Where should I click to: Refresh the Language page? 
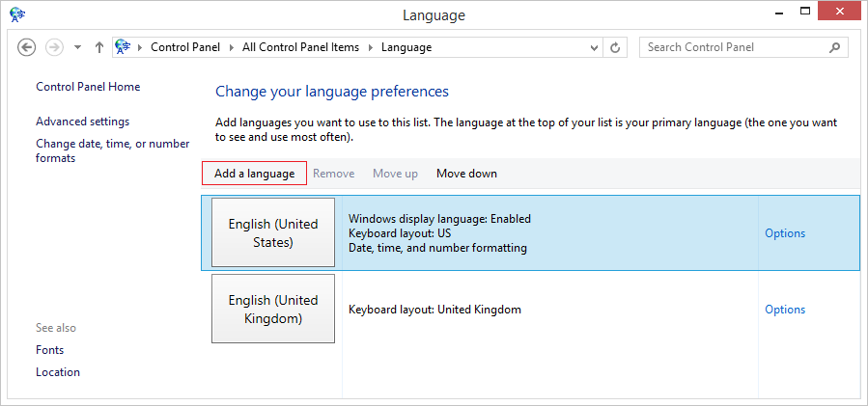(x=614, y=47)
